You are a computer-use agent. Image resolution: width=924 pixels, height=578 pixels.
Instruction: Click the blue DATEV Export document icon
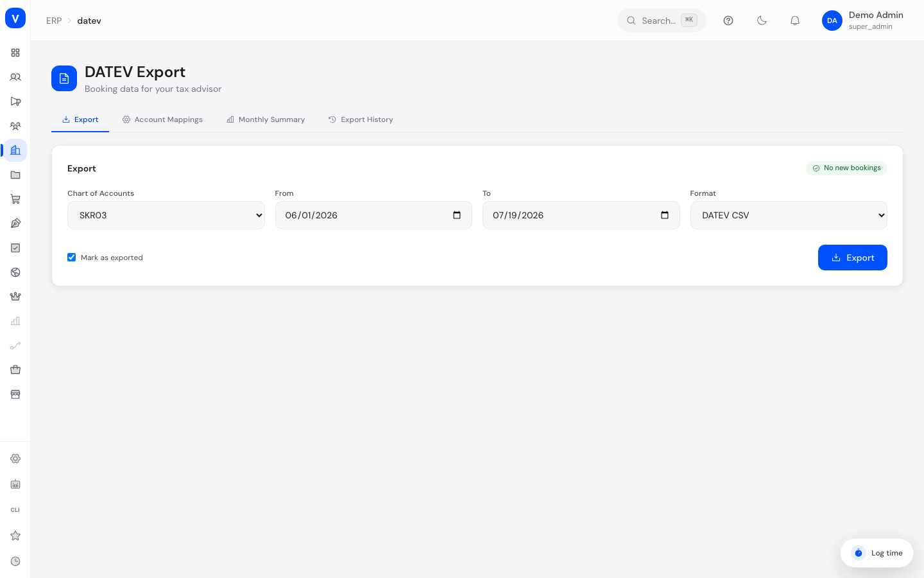(x=64, y=78)
